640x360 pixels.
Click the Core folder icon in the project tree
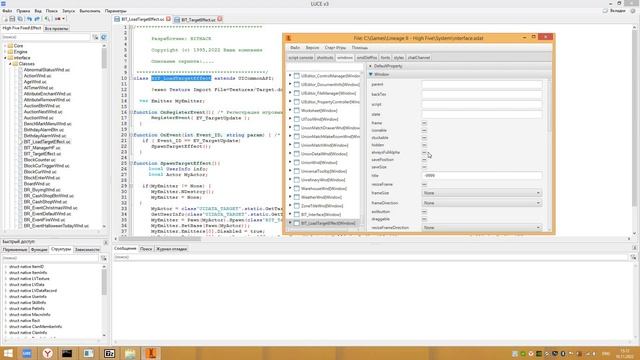10,46
